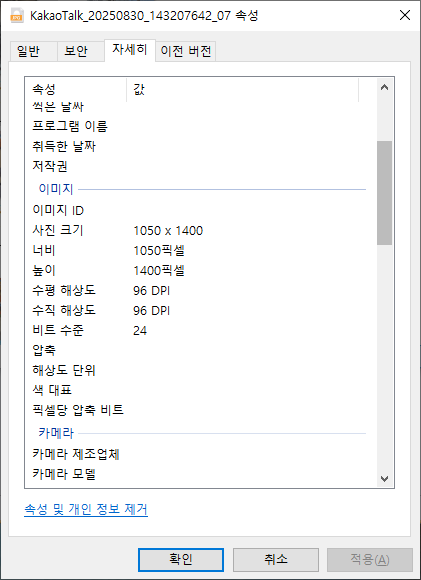The image size is (421, 580).
Task: Click the vertical scrollbar thumb
Action: [x=384, y=193]
